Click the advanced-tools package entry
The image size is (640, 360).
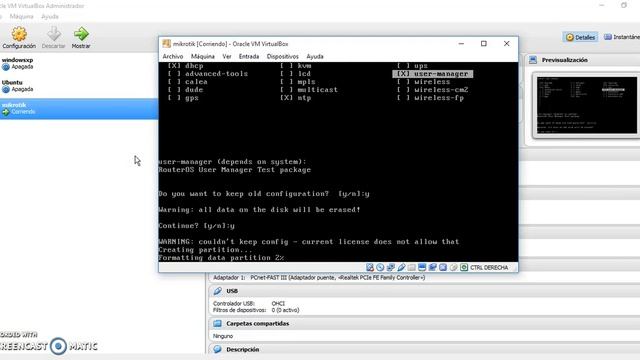(208, 74)
